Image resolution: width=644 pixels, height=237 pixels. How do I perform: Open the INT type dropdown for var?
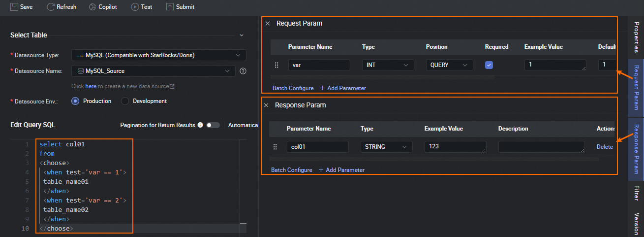(387, 65)
